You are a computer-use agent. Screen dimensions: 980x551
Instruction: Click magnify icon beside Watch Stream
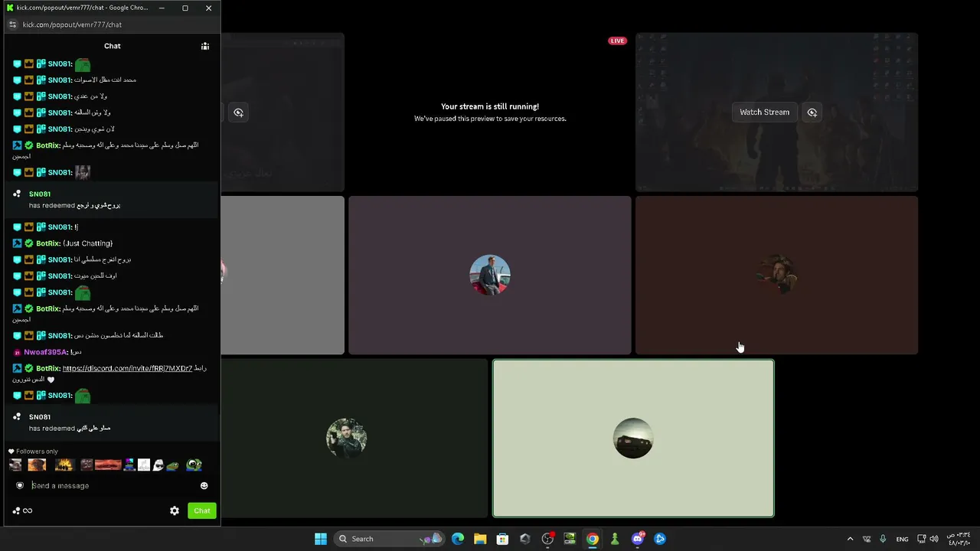[x=812, y=112]
